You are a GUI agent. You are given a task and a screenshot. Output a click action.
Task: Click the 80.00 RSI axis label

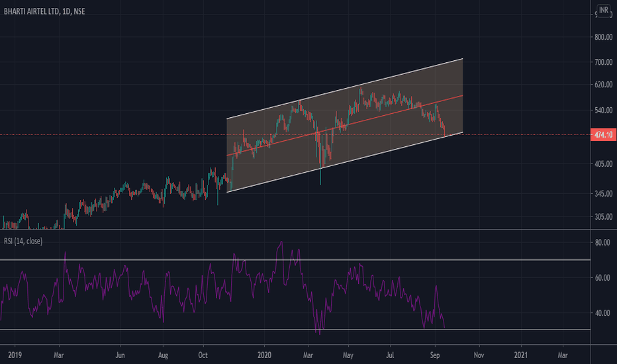coord(602,243)
